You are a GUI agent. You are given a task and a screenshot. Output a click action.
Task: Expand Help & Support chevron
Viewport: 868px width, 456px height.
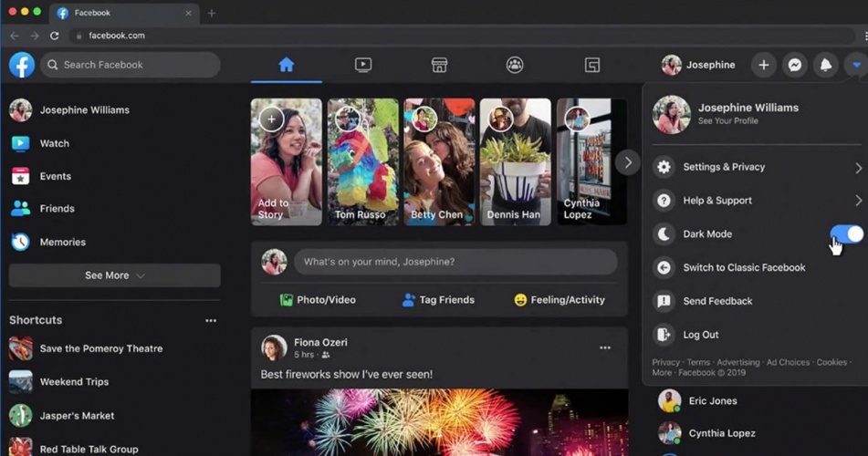(858, 201)
